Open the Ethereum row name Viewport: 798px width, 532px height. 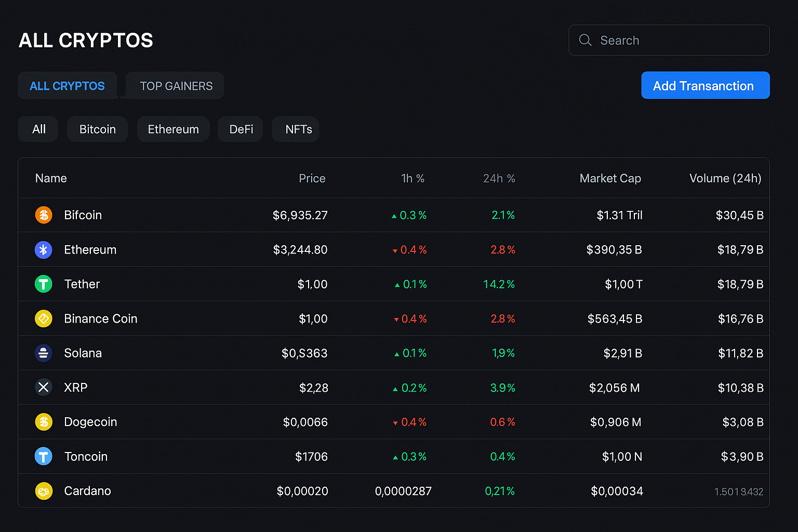tap(90, 249)
